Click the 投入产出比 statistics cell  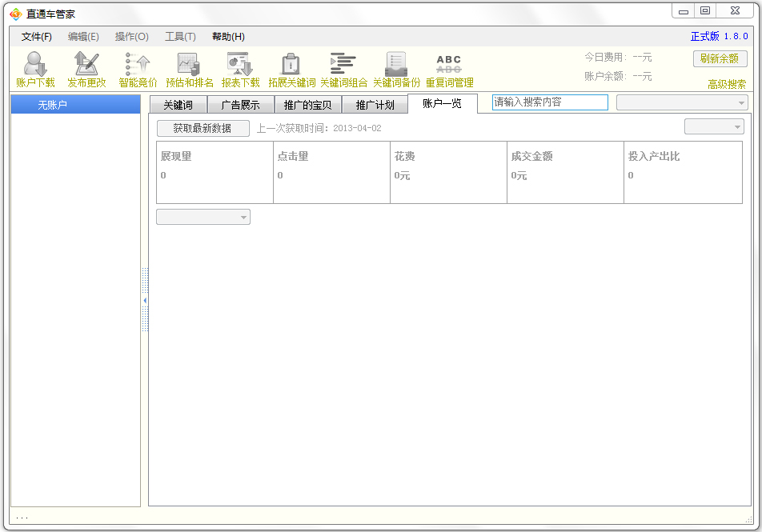click(x=683, y=173)
